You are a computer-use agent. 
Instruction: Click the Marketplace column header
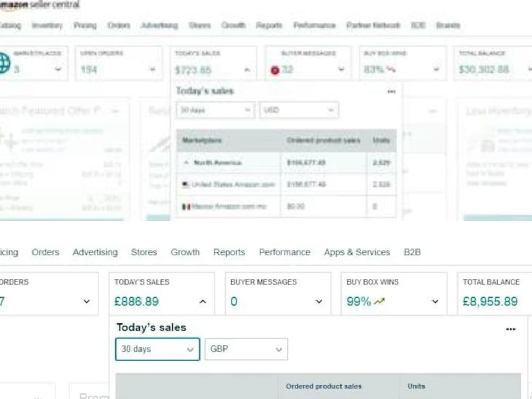point(202,140)
